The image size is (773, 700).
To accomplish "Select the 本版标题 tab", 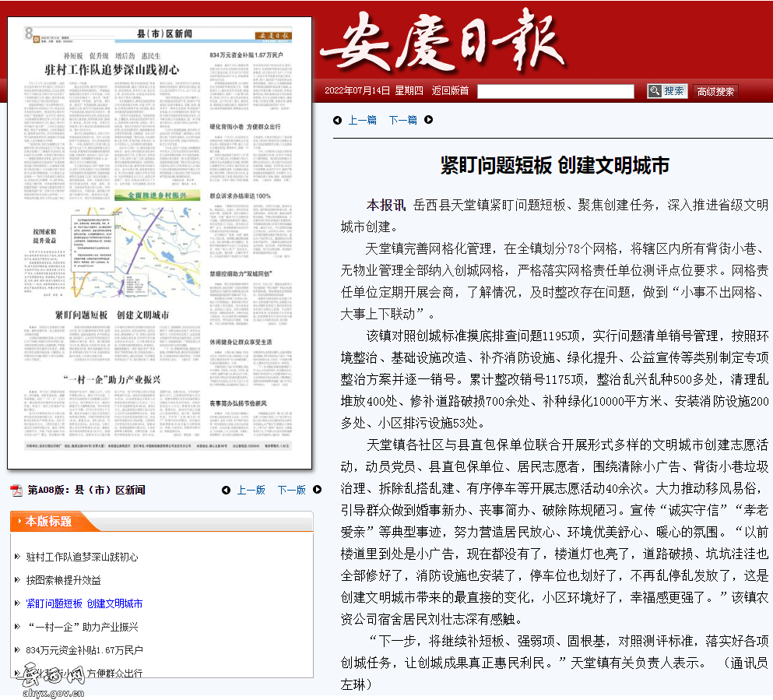I will point(48,522).
